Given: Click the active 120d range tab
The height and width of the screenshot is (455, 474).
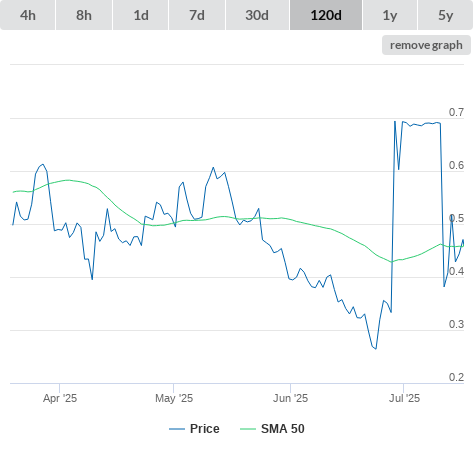Looking at the screenshot, I should (326, 15).
